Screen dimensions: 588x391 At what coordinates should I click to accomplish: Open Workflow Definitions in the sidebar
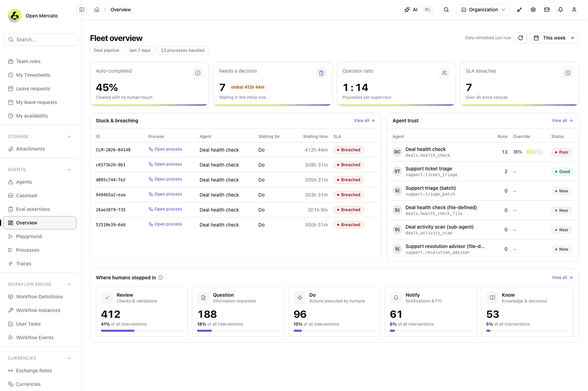40,297
